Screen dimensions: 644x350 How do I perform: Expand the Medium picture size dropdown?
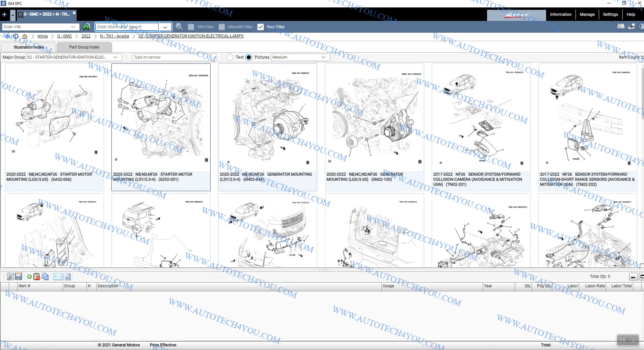(323, 57)
